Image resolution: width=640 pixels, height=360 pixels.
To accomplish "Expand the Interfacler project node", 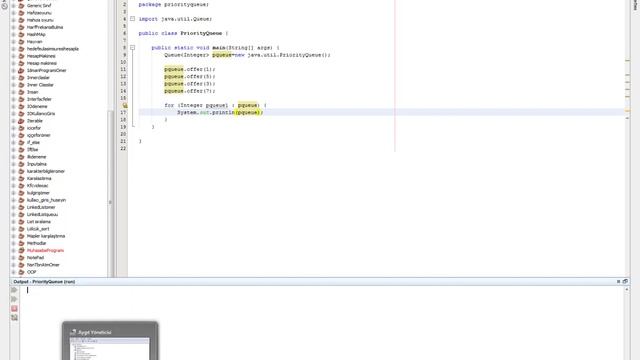I will (13, 99).
